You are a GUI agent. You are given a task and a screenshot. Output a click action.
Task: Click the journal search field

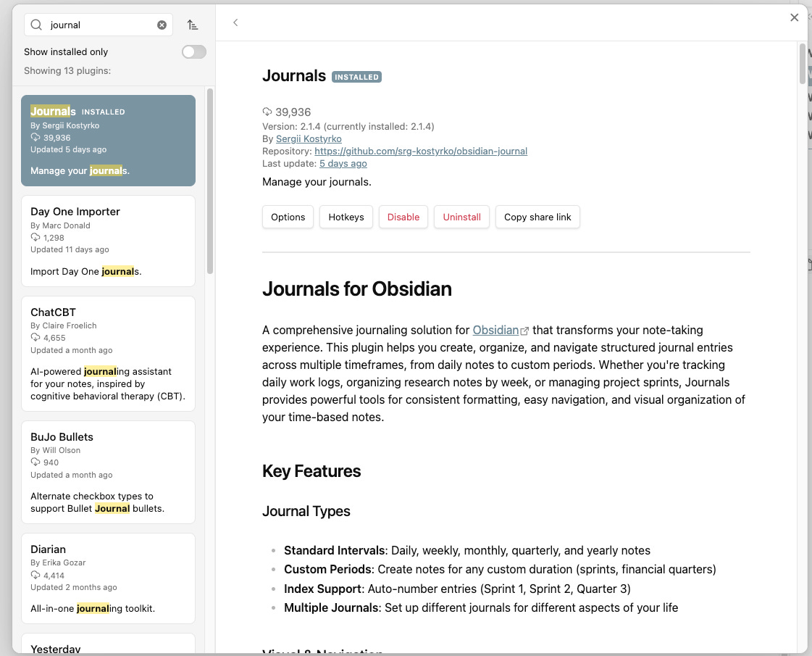99,25
